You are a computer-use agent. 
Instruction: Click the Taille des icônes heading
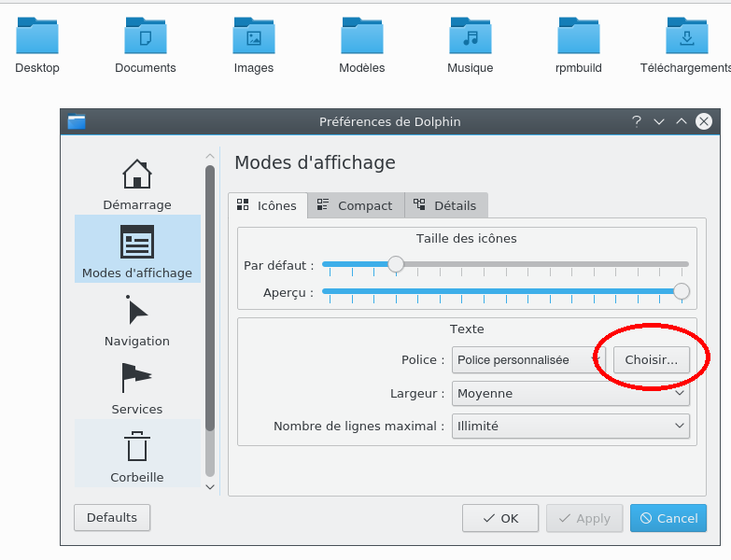click(x=466, y=239)
